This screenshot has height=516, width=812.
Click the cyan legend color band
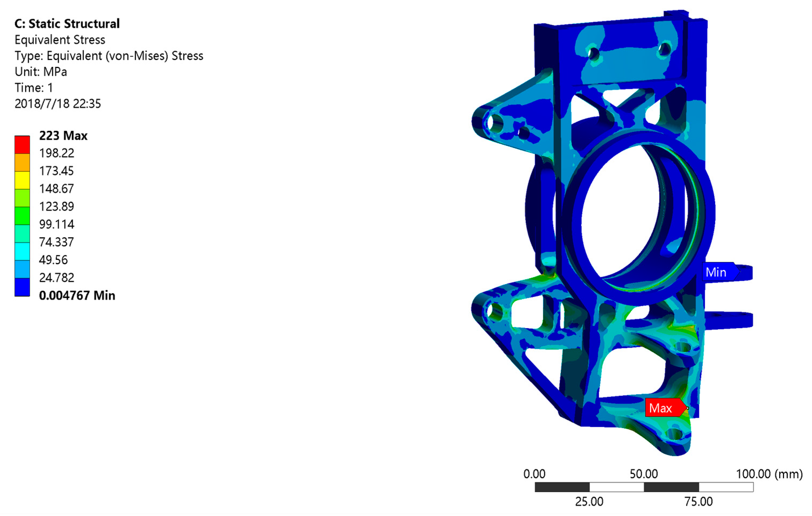(22, 252)
